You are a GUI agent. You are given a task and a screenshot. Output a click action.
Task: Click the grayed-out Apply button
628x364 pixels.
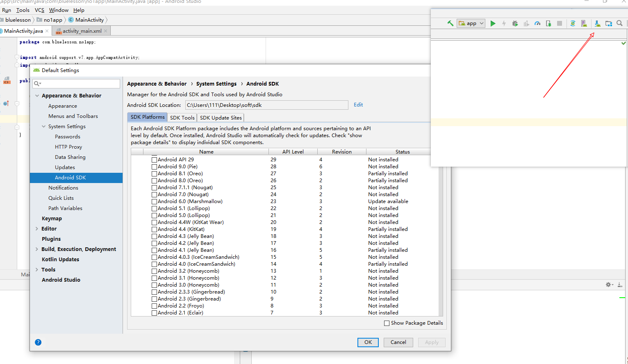click(x=432, y=342)
